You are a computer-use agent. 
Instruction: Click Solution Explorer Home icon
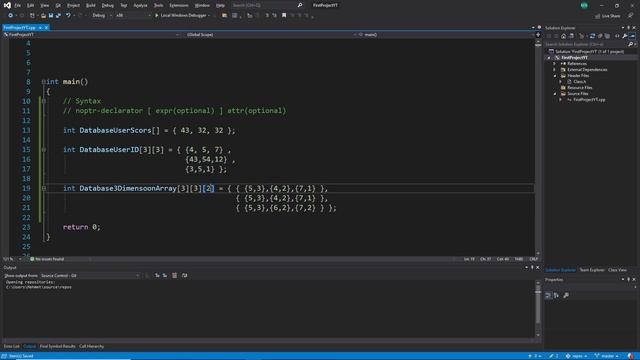(x=564, y=36)
